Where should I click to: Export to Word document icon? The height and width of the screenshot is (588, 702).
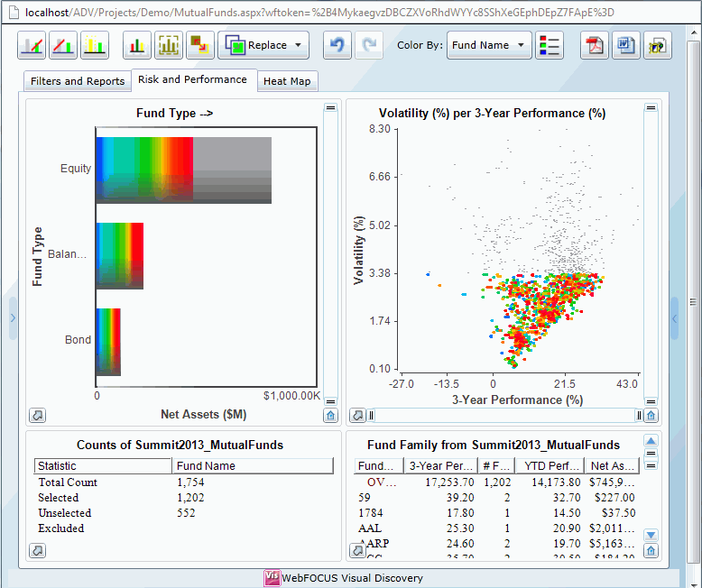click(626, 45)
